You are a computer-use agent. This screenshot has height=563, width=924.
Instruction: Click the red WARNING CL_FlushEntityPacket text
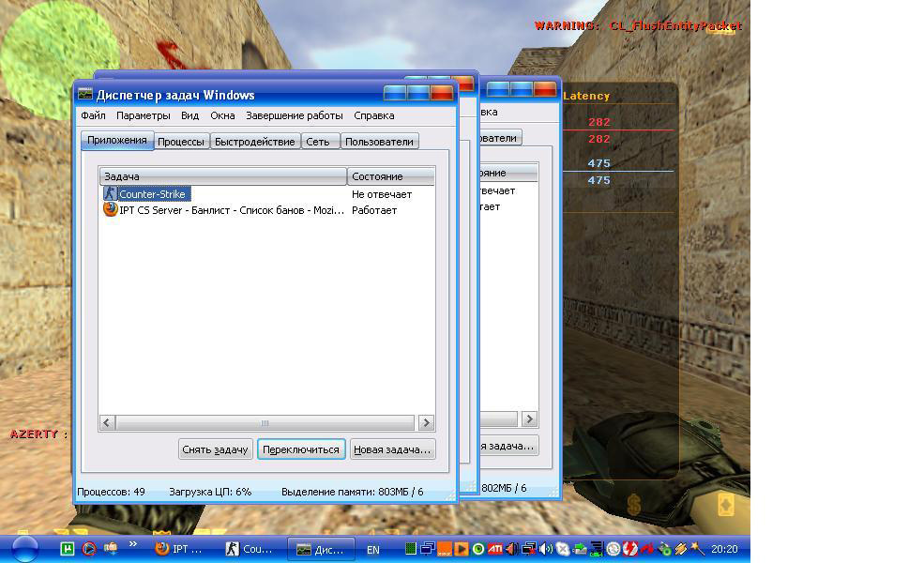638,26
